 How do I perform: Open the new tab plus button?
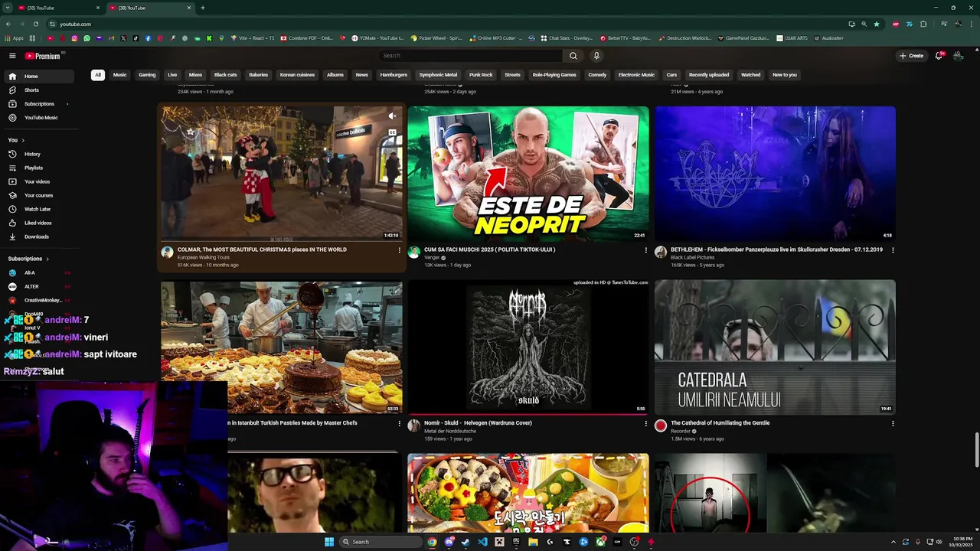(202, 8)
